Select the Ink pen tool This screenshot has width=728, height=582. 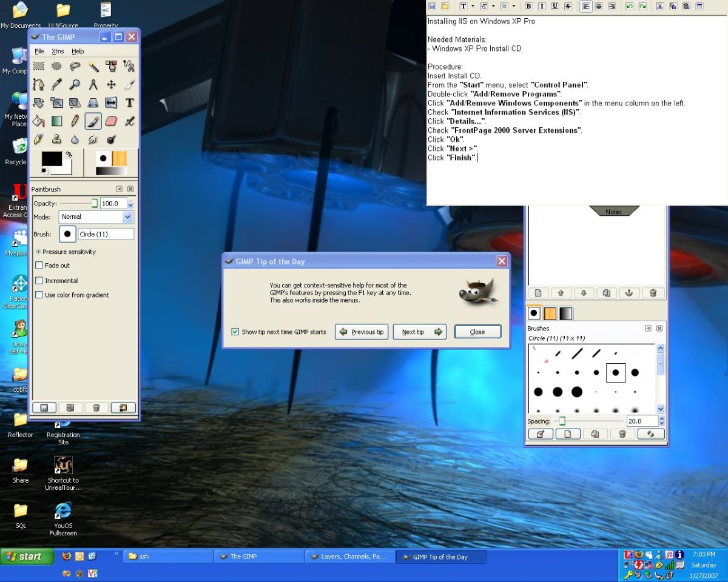pos(39,139)
